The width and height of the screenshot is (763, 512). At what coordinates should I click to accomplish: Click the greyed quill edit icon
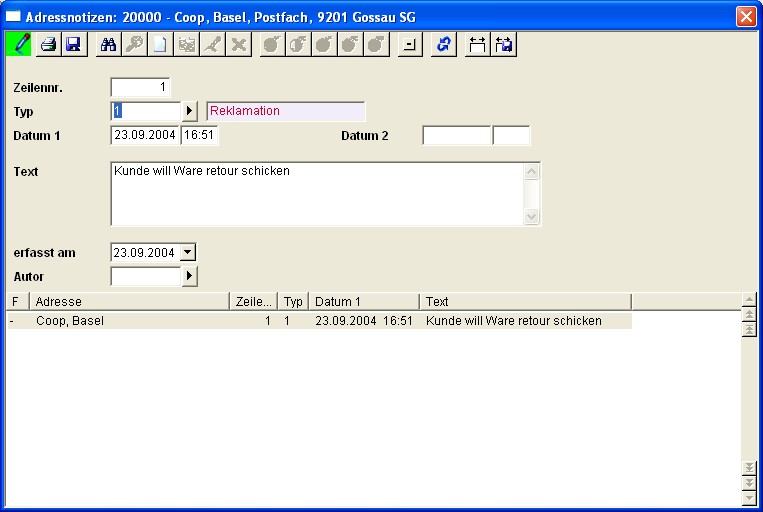coord(213,44)
